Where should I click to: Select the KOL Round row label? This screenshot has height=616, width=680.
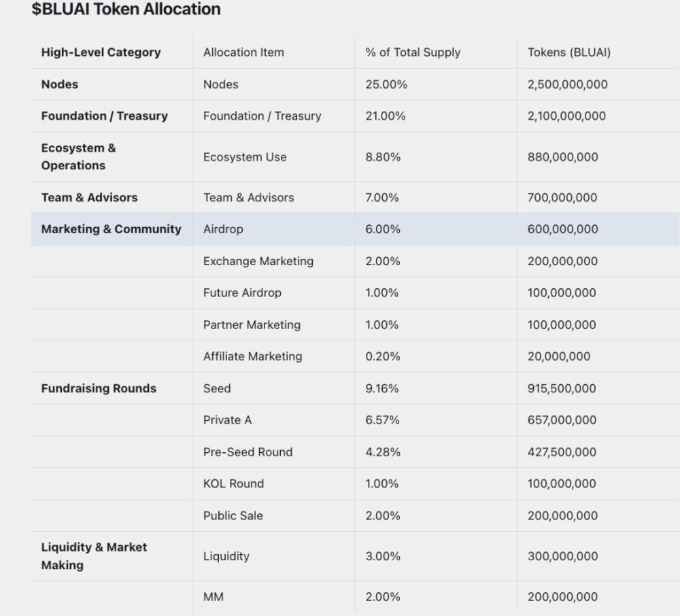pyautogui.click(x=233, y=483)
